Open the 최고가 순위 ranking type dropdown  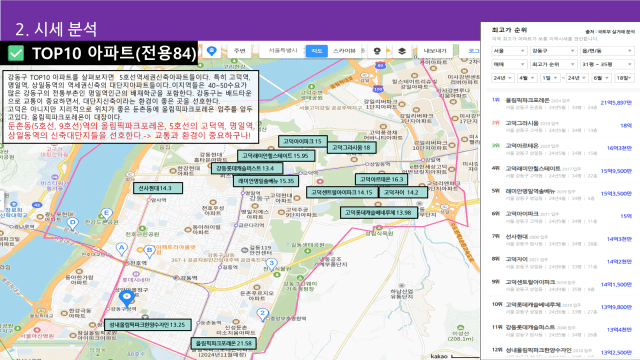pos(553,64)
